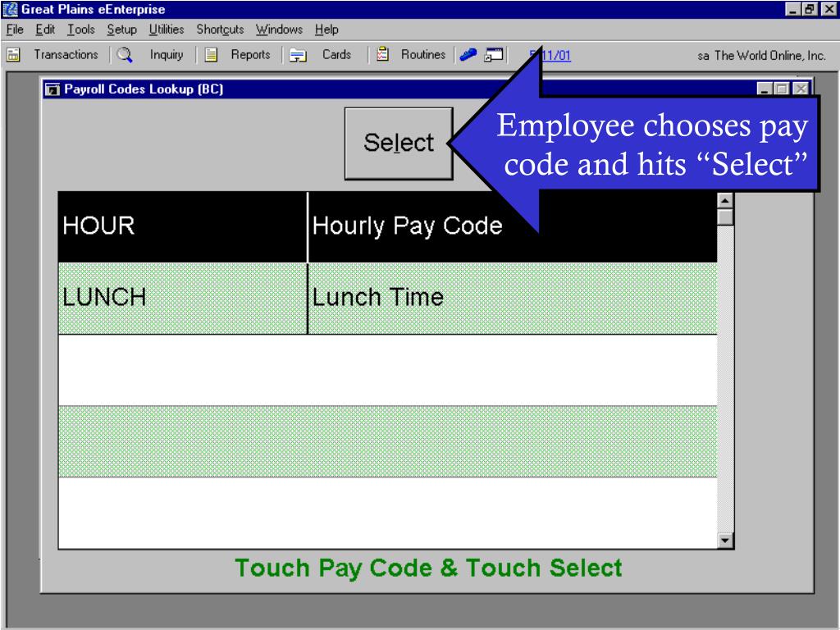The height and width of the screenshot is (630, 840).
Task: Click the Transactions palette icon
Action: tap(13, 55)
